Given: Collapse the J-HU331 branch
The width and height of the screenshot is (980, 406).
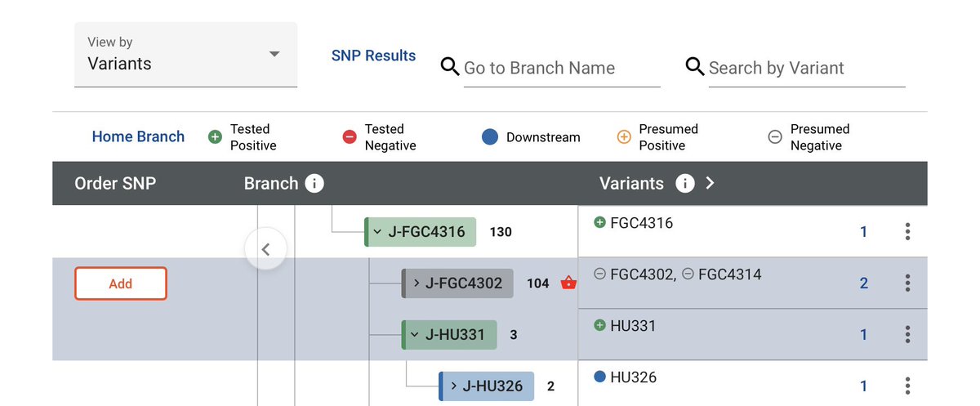Looking at the screenshot, I should 415,335.
